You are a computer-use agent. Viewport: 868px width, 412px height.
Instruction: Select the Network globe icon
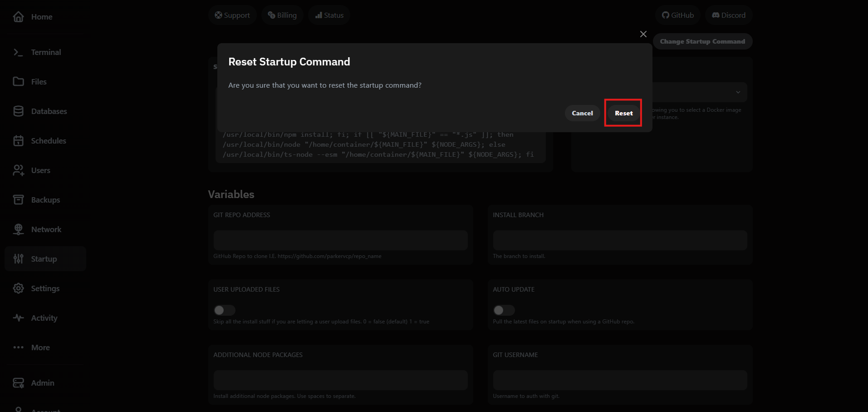[18, 229]
